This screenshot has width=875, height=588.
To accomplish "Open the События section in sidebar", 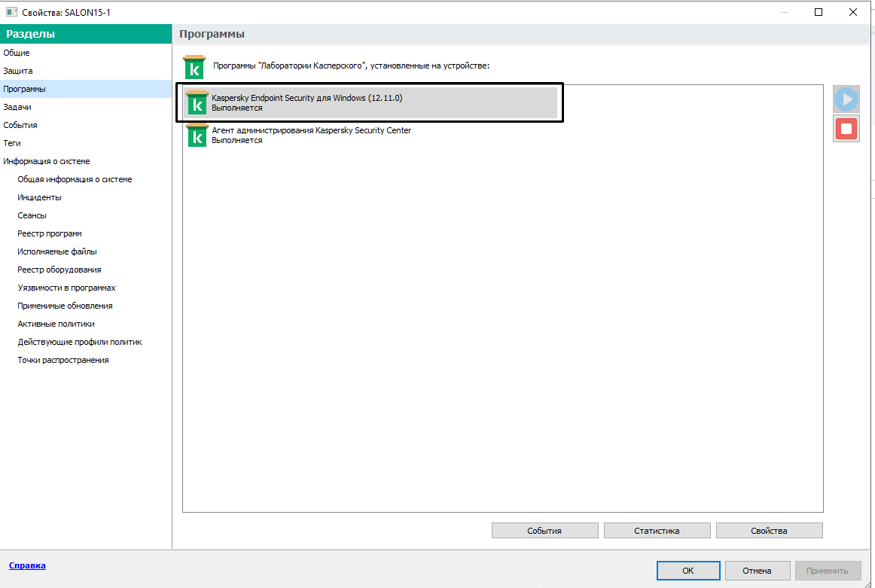I will 86,125.
